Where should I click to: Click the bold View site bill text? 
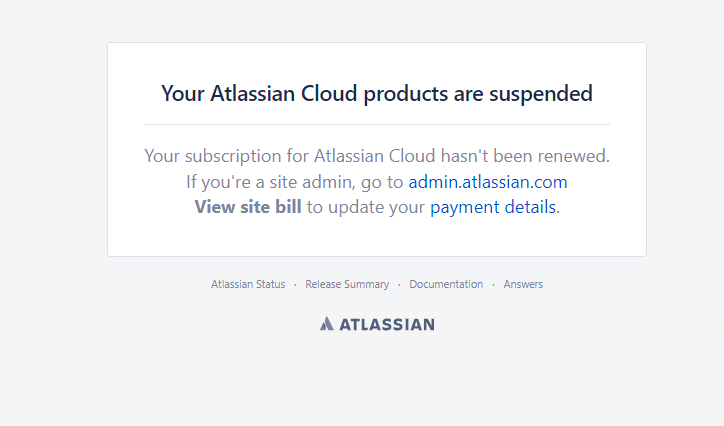click(248, 207)
